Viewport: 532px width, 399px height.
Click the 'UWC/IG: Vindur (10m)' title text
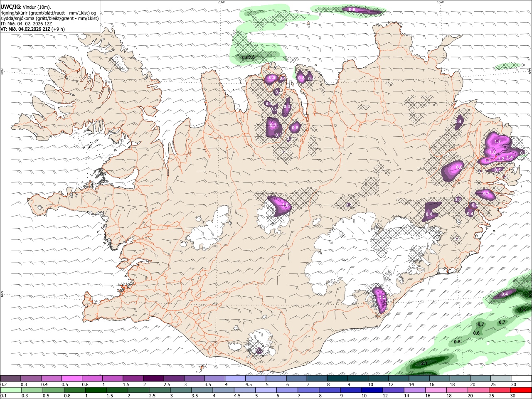click(25, 6)
